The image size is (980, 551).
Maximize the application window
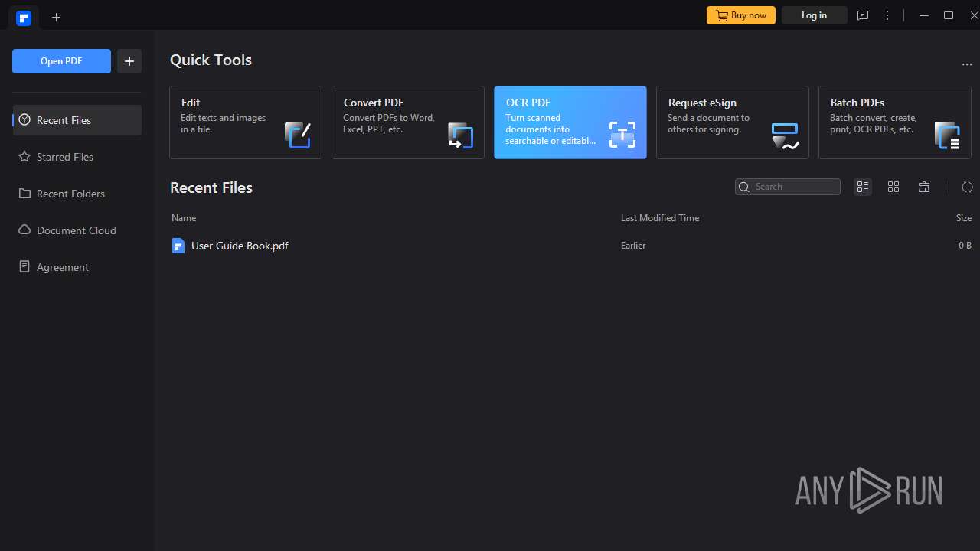(x=949, y=15)
